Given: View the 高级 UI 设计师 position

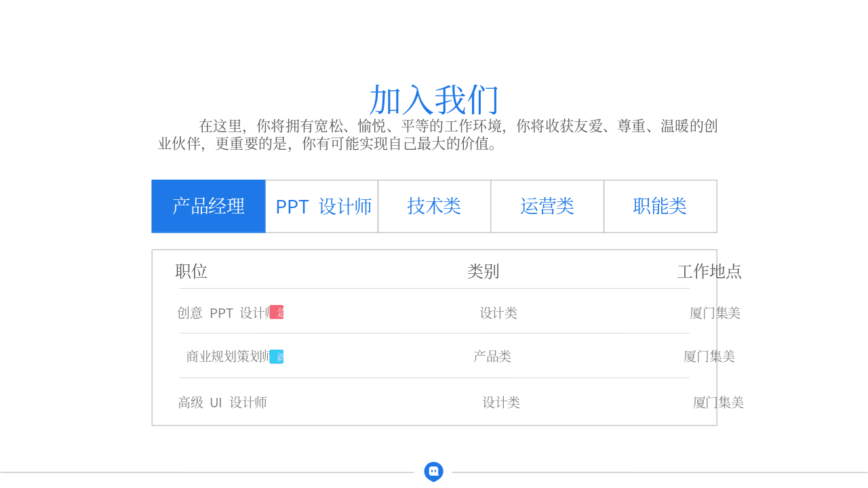Looking at the screenshot, I should point(222,403).
